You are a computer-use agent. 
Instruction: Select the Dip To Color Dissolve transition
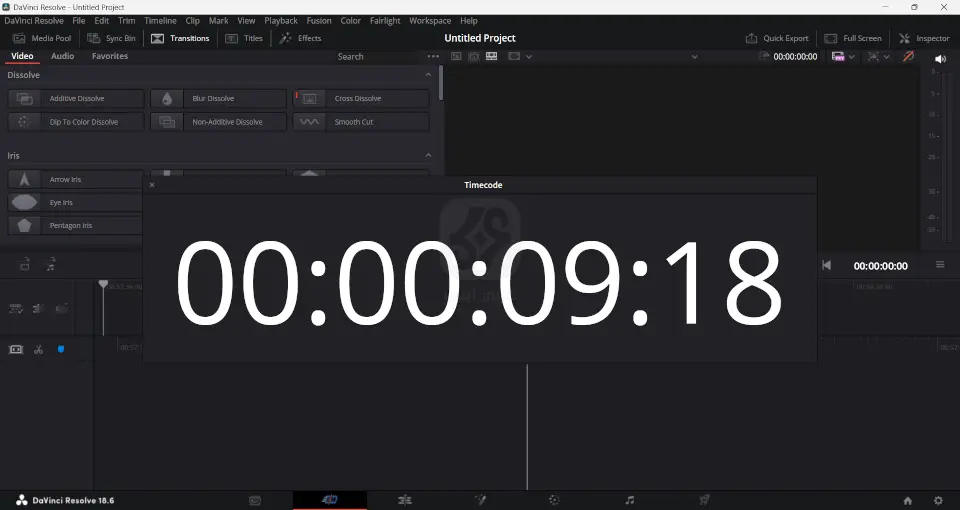(76, 122)
